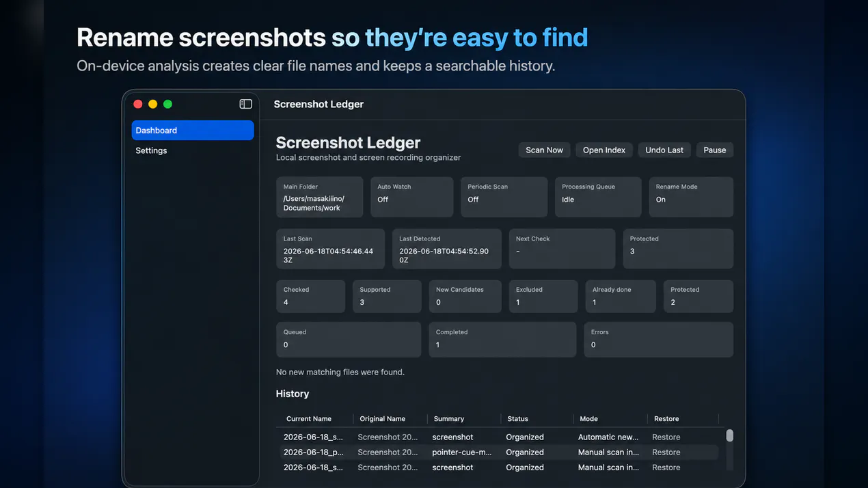Click the Pause button
This screenshot has height=488, width=868.
click(715, 150)
